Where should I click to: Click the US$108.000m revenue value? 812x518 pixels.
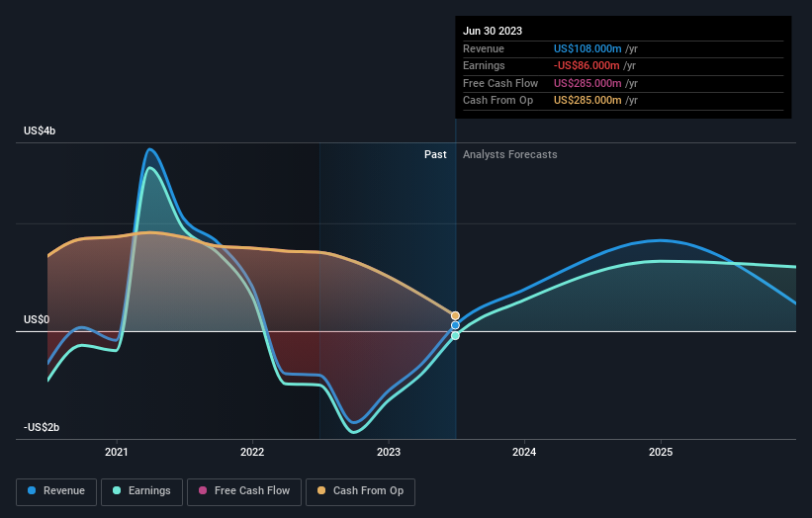pyautogui.click(x=587, y=48)
